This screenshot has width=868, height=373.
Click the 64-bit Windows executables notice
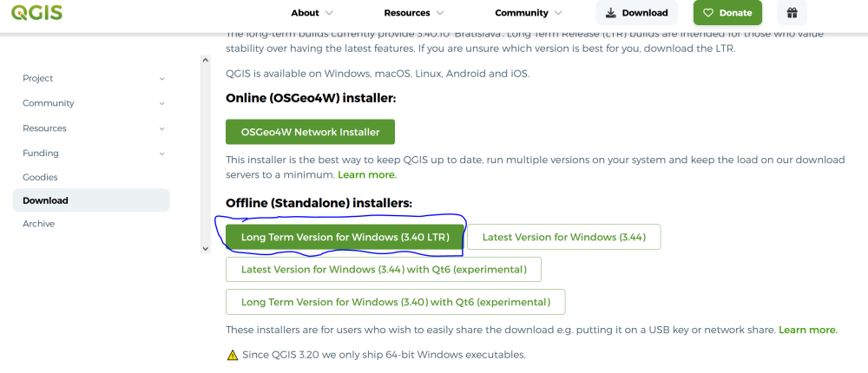[x=384, y=355]
